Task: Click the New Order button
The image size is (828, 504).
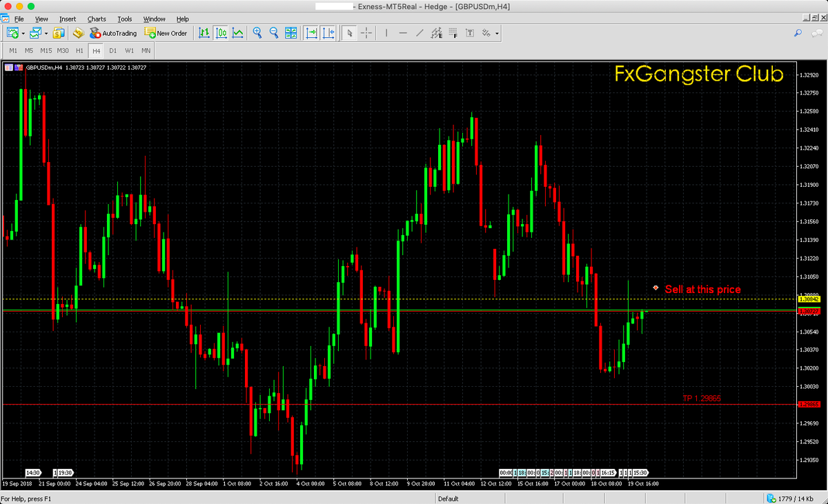Action: tap(166, 32)
